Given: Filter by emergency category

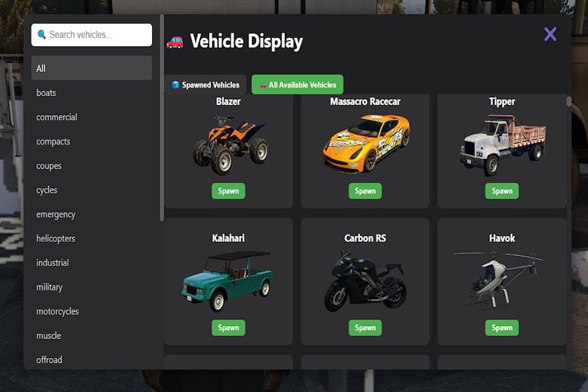Looking at the screenshot, I should click(x=92, y=214).
